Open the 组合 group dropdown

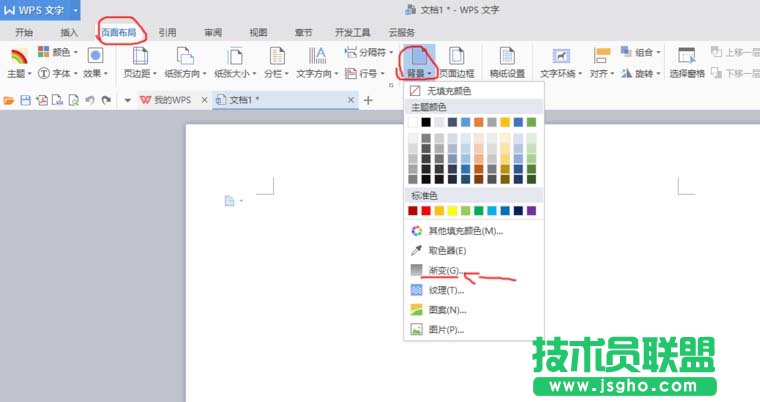point(641,52)
